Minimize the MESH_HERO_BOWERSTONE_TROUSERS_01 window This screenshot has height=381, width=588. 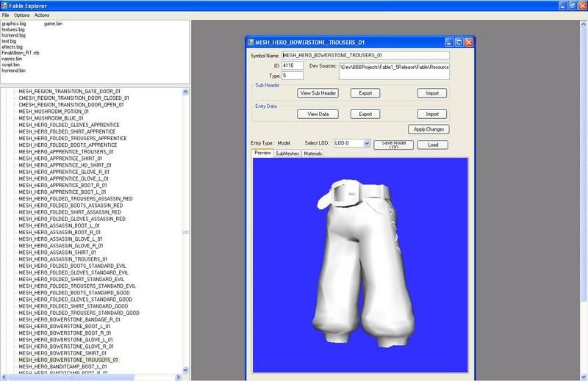coord(449,42)
